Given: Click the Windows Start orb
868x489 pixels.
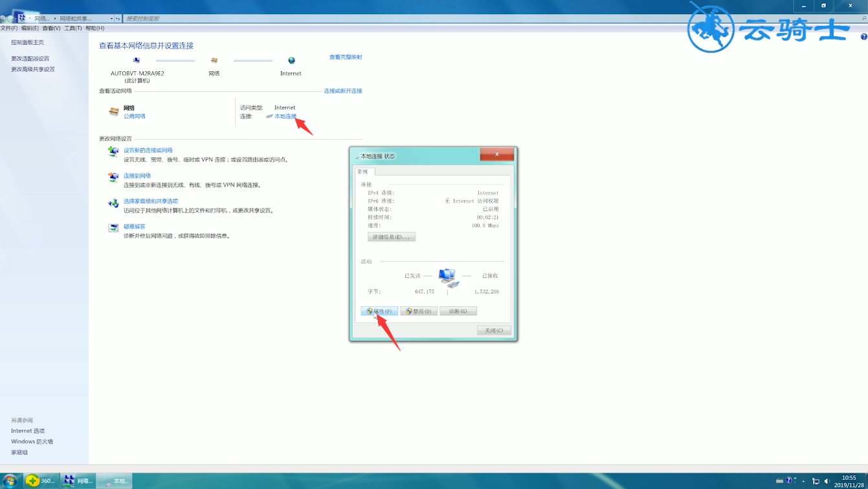Looking at the screenshot, I should (x=9, y=481).
